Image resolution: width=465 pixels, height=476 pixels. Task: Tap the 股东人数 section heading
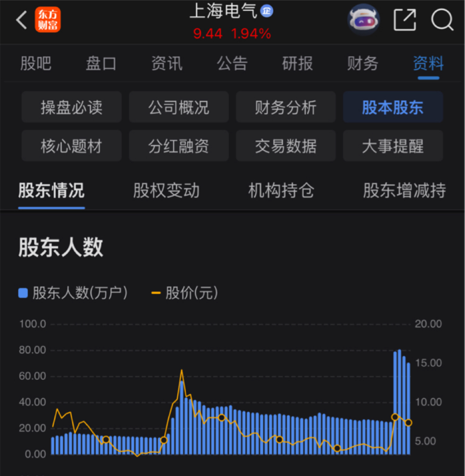(x=61, y=247)
